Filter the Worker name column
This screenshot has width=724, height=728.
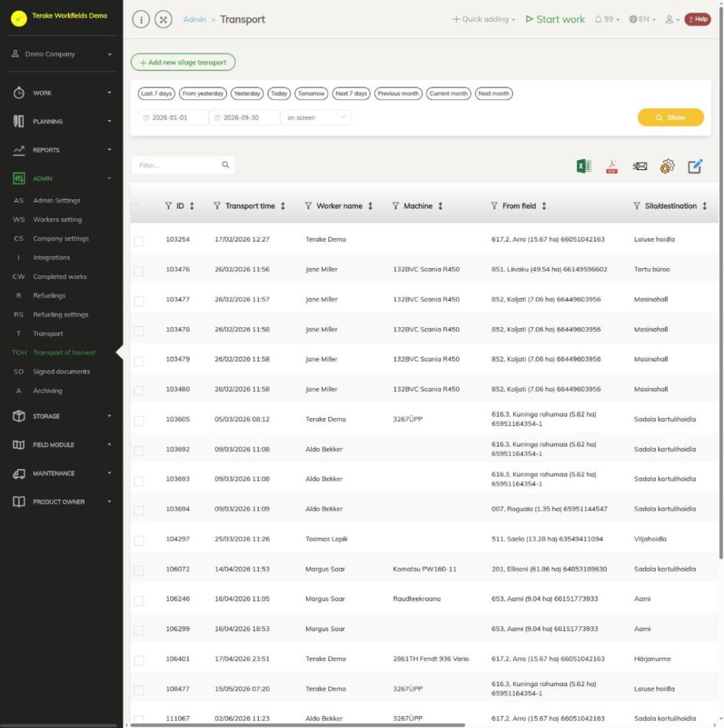tap(308, 205)
